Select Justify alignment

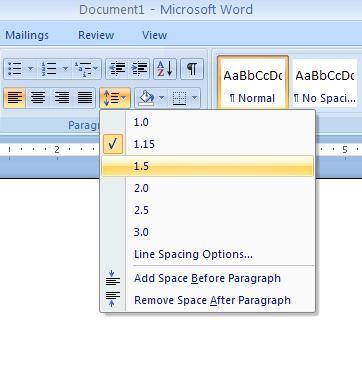tap(85, 98)
